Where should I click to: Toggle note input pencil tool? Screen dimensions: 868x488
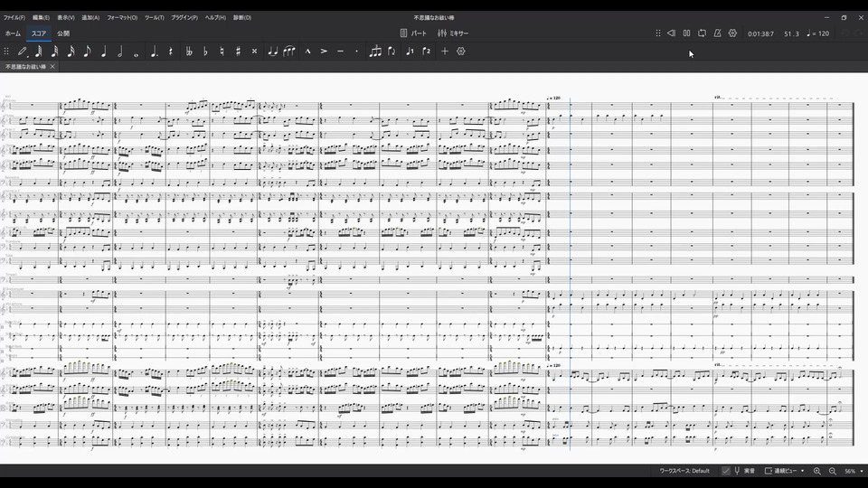coord(22,52)
